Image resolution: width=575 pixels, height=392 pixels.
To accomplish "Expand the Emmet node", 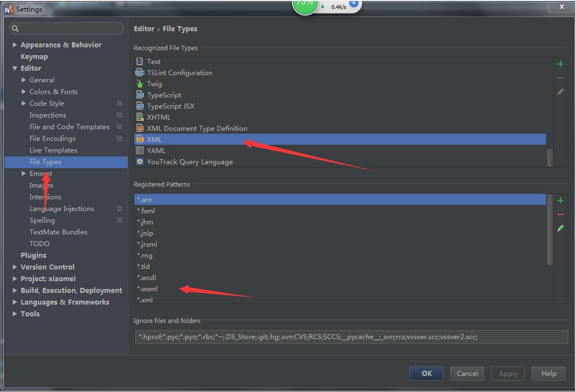I will (x=23, y=173).
